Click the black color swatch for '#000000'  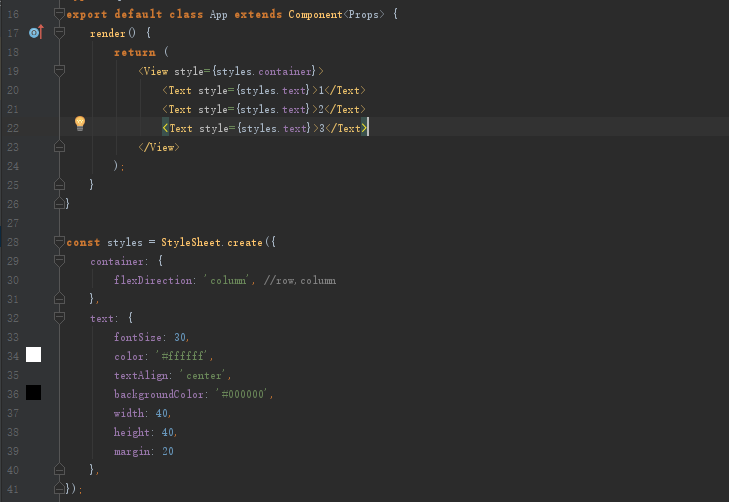pyautogui.click(x=33, y=393)
